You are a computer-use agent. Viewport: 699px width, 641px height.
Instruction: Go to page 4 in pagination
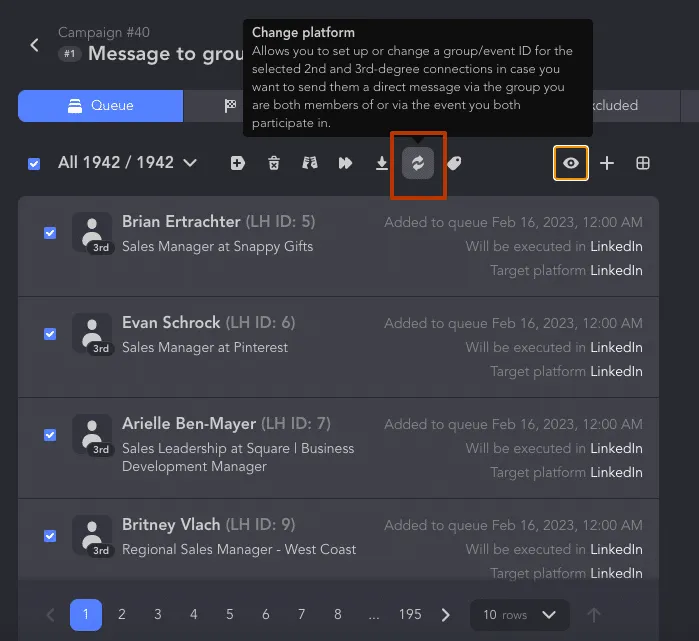pos(193,615)
